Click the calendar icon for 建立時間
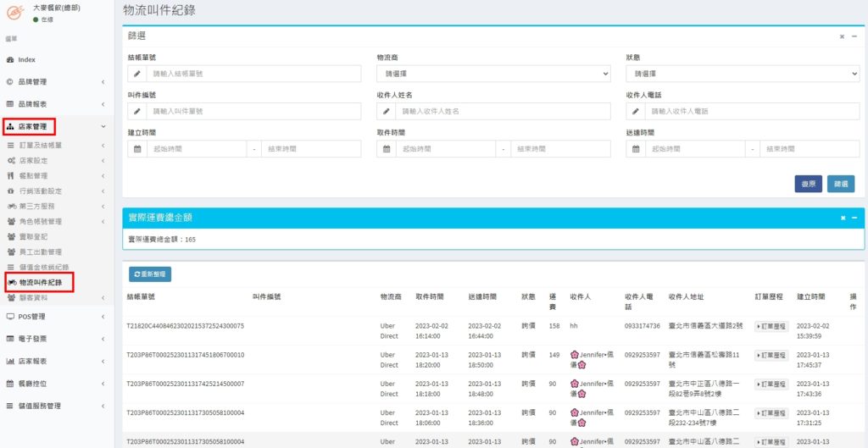The width and height of the screenshot is (868, 448). 137,148
